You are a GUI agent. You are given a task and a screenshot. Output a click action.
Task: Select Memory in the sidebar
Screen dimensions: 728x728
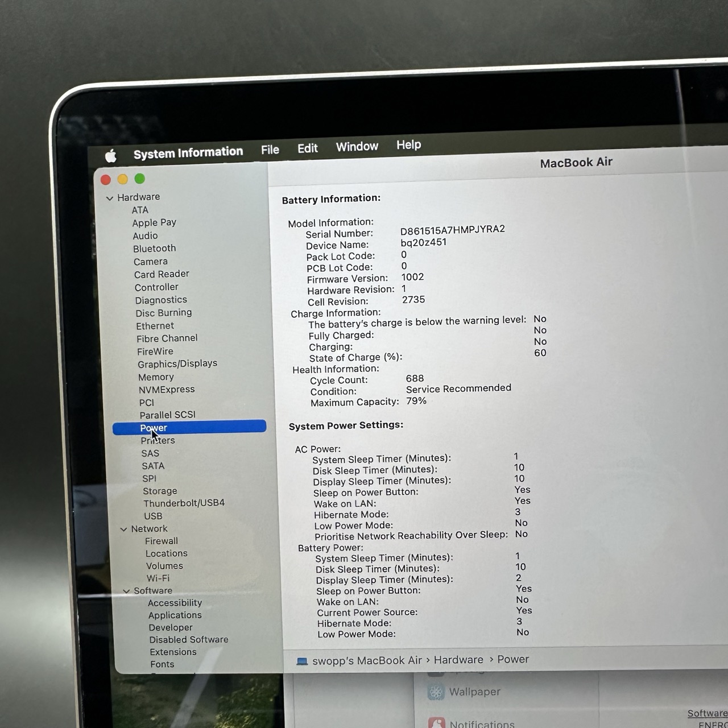click(156, 377)
